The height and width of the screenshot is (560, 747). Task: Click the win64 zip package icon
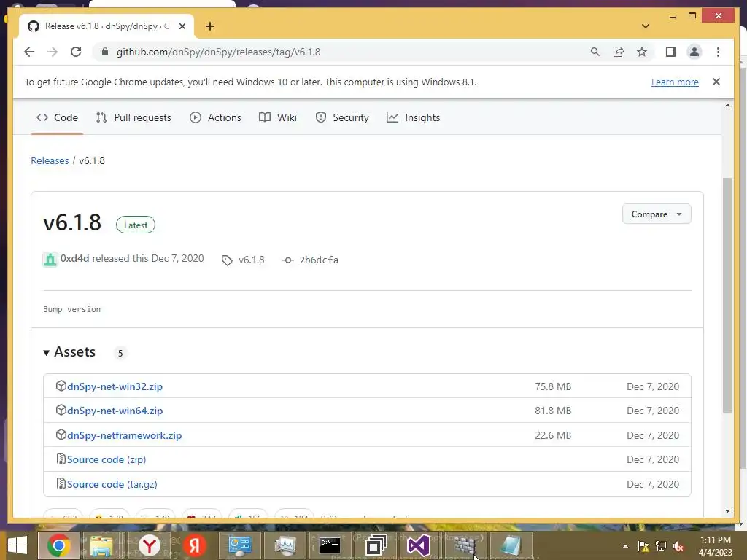tap(61, 410)
